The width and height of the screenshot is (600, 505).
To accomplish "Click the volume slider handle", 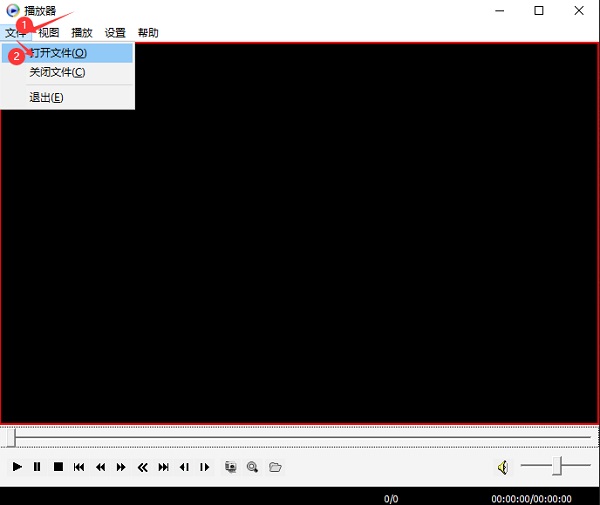I will 559,466.
